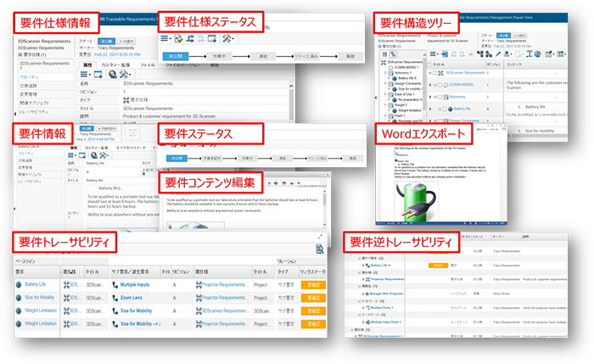This screenshot has width=594, height=364.
Task: Click the T text icon in 要件構造ツリー toolbar
Action: click(x=530, y=54)
